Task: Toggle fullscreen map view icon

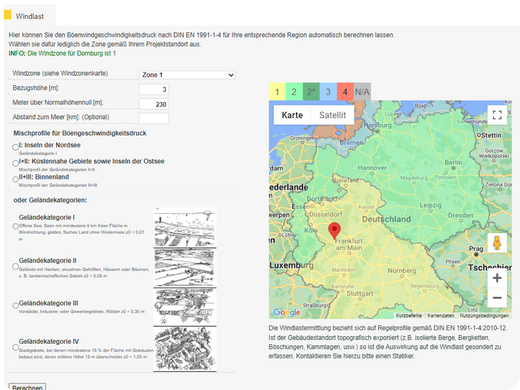Action: pyautogui.click(x=497, y=115)
